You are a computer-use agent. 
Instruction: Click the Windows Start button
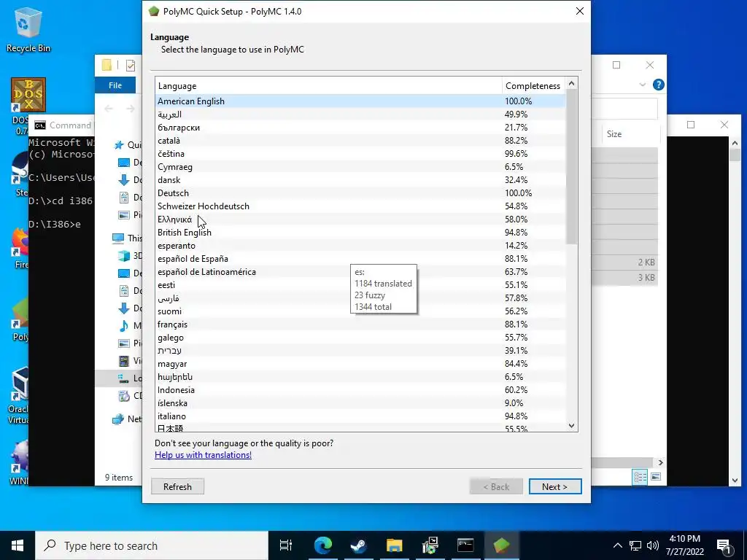tap(18, 545)
